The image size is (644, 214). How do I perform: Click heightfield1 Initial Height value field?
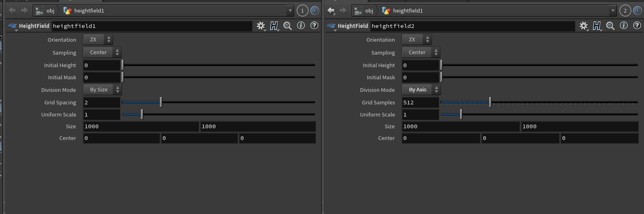102,65
